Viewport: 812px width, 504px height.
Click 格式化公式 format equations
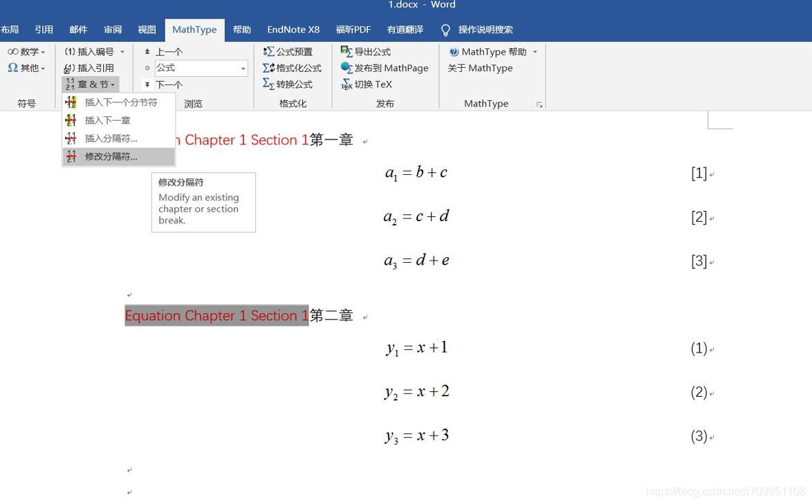click(x=292, y=68)
